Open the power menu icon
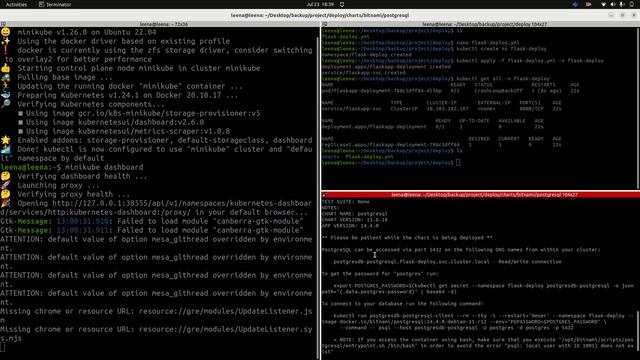This screenshot has width=640, height=360. (631, 4)
